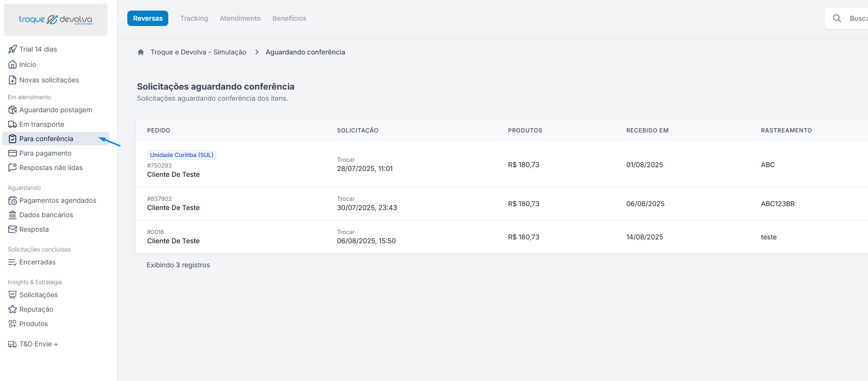
Task: Click the home icon in the breadcrumb
Action: tap(141, 52)
